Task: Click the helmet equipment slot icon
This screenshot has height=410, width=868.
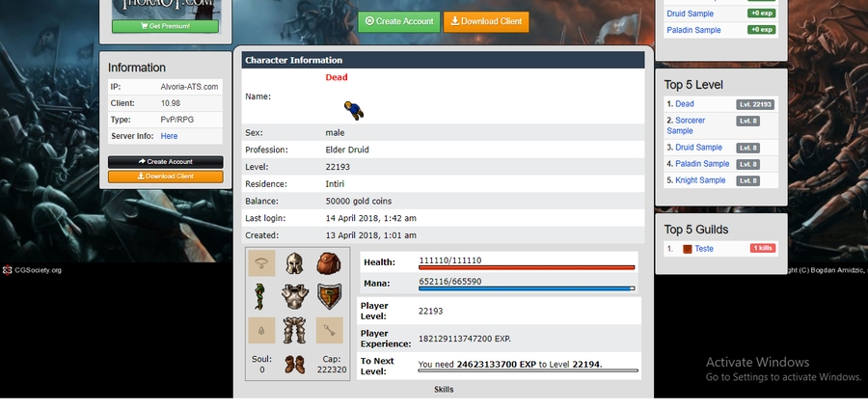Action: [x=295, y=263]
